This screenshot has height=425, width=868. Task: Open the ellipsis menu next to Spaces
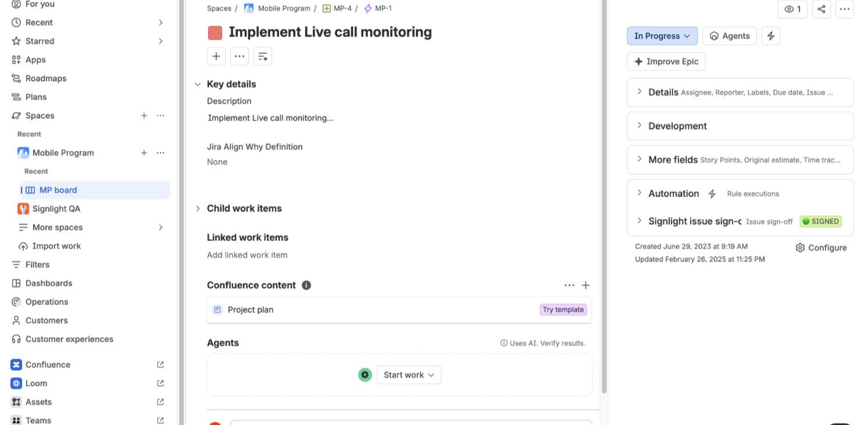[160, 116]
